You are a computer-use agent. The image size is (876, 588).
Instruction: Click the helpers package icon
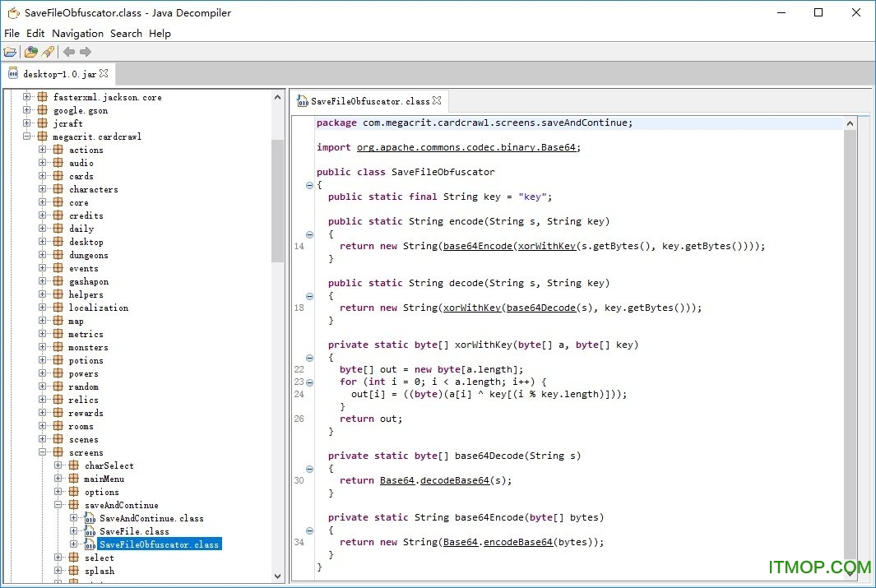(x=58, y=294)
